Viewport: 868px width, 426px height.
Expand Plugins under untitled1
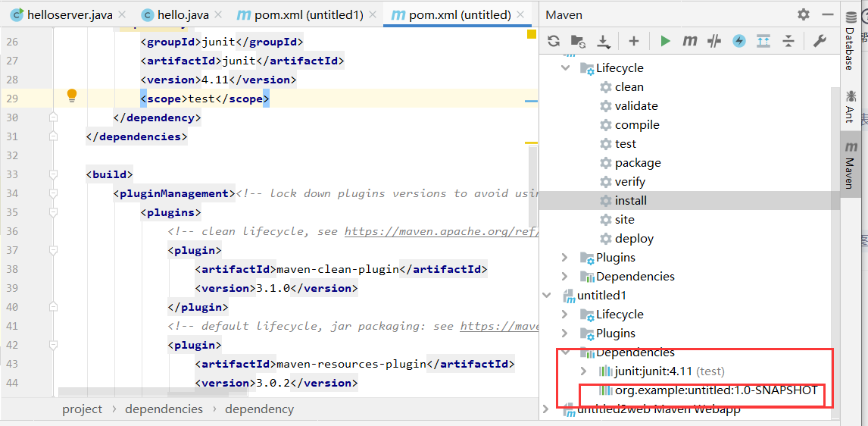564,333
